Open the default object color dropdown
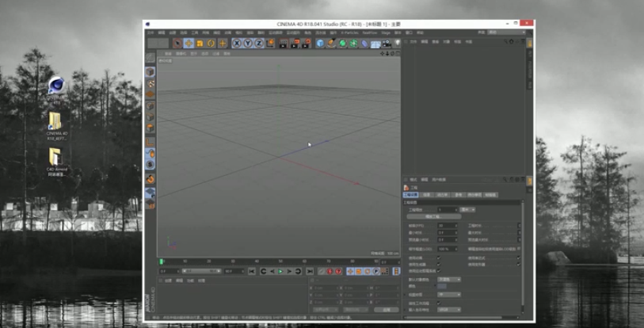This screenshot has width=644, height=328. [x=448, y=279]
